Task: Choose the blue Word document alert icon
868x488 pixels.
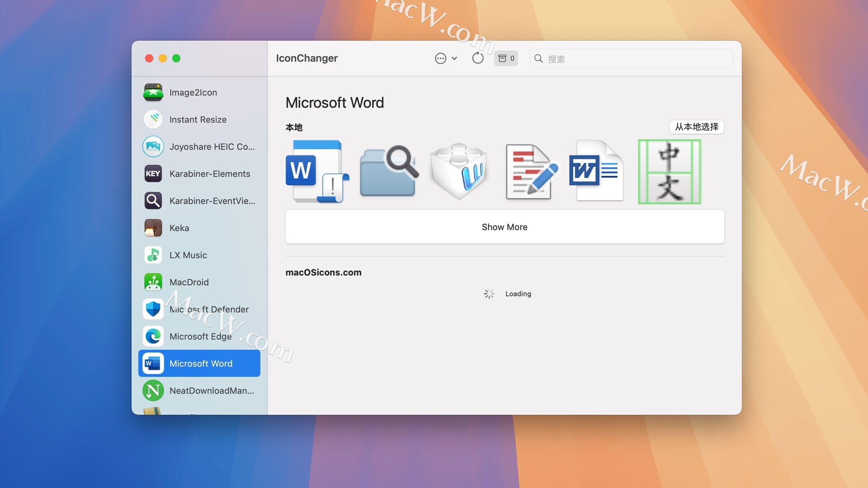Action: (317, 172)
